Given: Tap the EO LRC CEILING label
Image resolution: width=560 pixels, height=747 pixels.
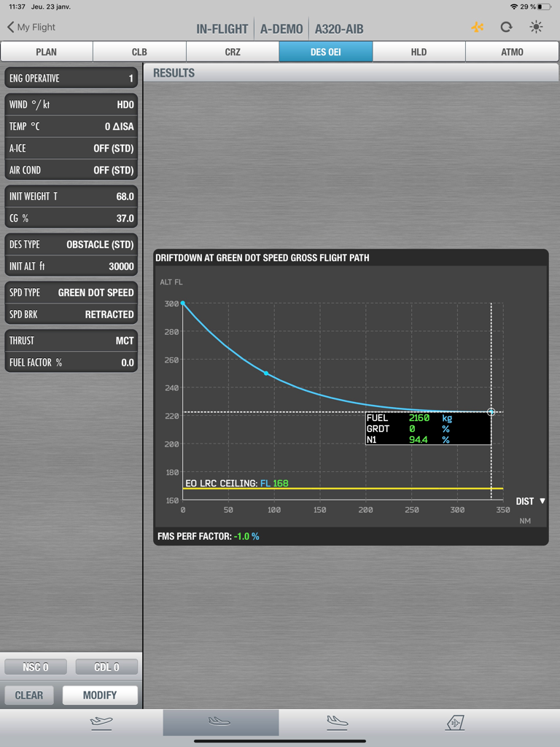Looking at the screenshot, I should (x=237, y=483).
